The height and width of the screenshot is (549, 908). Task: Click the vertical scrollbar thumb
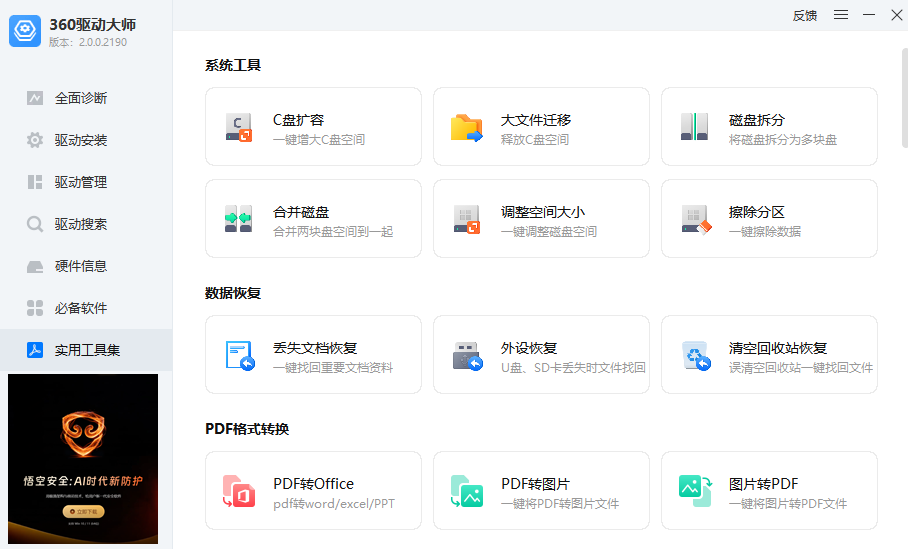(x=905, y=98)
